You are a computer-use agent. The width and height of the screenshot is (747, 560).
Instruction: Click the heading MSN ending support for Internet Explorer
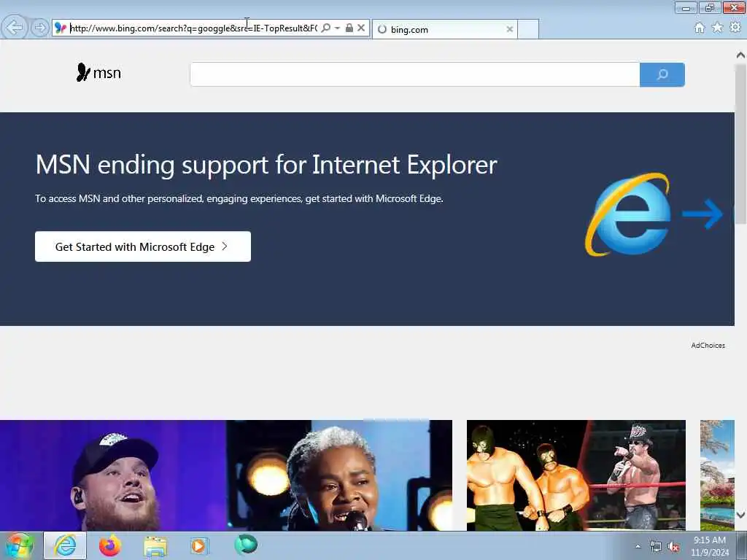pos(266,165)
